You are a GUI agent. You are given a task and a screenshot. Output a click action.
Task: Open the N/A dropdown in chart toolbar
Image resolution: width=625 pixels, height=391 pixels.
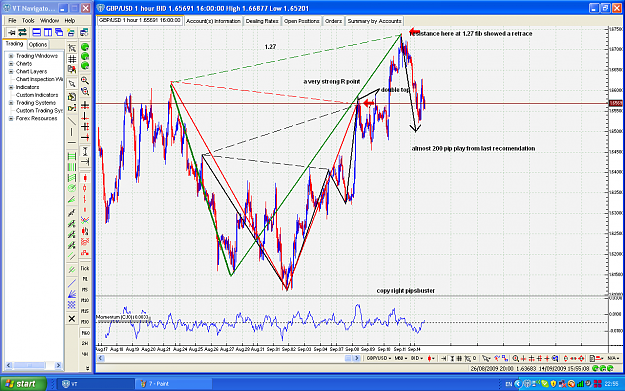[612, 358]
